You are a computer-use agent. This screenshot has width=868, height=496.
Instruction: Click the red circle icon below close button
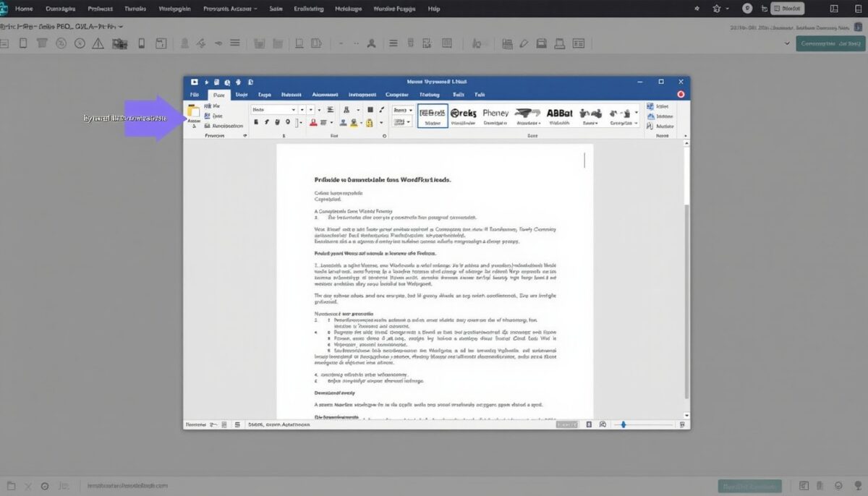click(681, 95)
